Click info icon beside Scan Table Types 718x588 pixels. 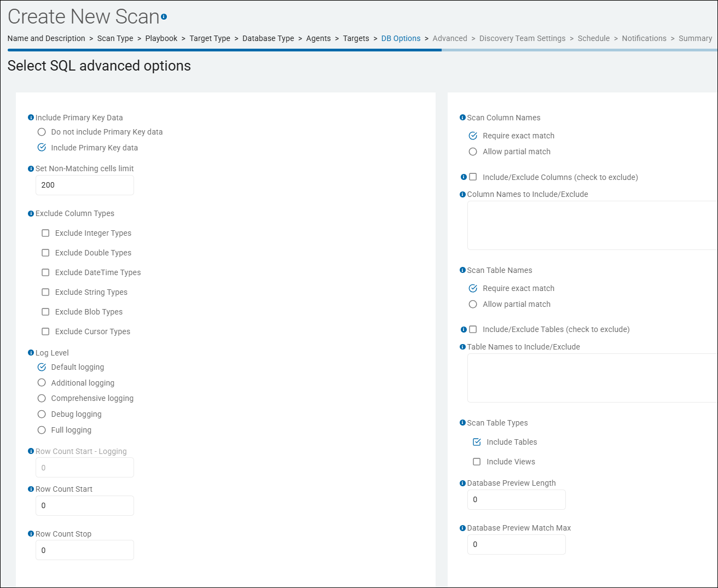click(x=462, y=423)
